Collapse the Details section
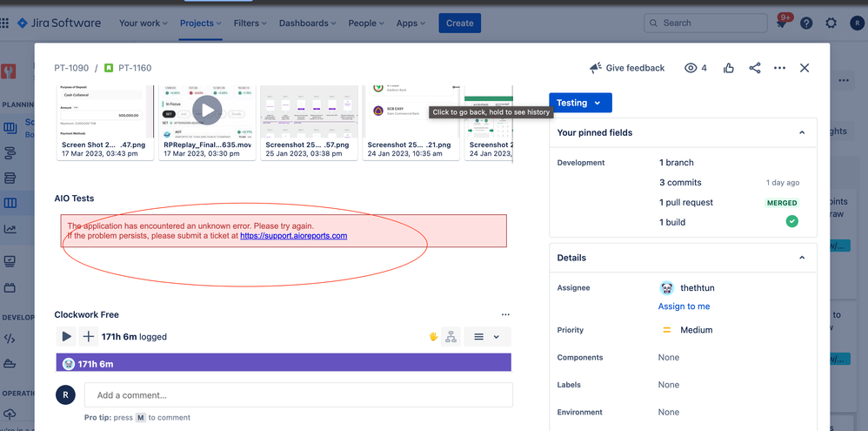 [x=802, y=258]
